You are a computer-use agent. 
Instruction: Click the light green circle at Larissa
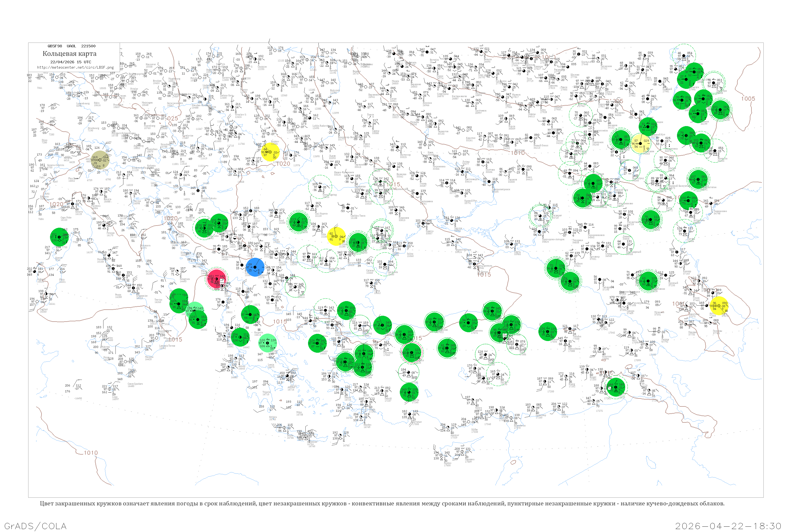(x=268, y=343)
